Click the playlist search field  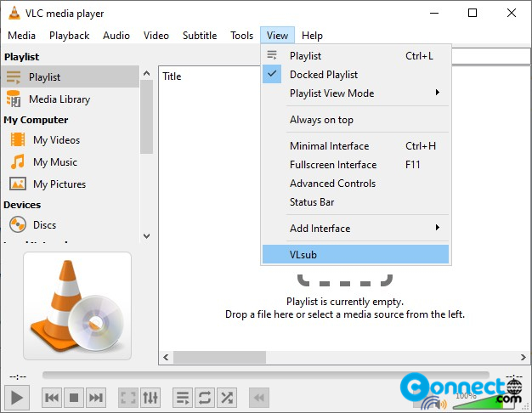point(490,55)
